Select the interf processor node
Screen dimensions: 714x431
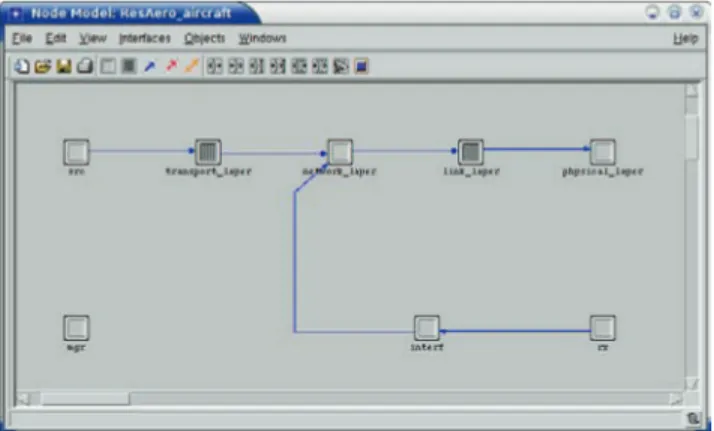(x=427, y=328)
